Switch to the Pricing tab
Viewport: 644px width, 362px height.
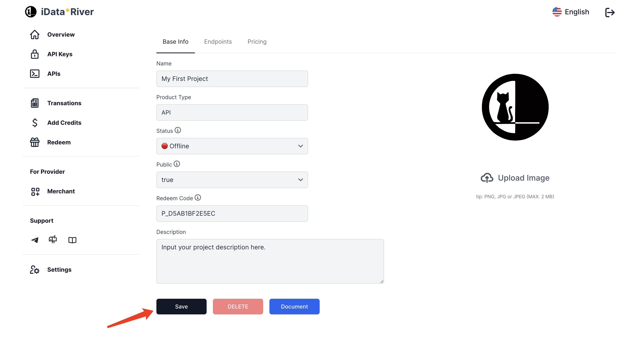[x=257, y=42]
